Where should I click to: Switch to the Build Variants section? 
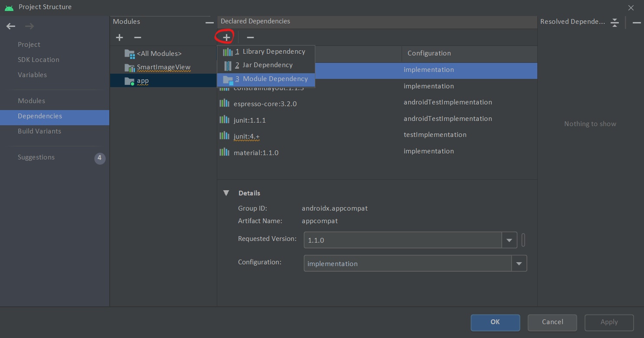pos(39,131)
